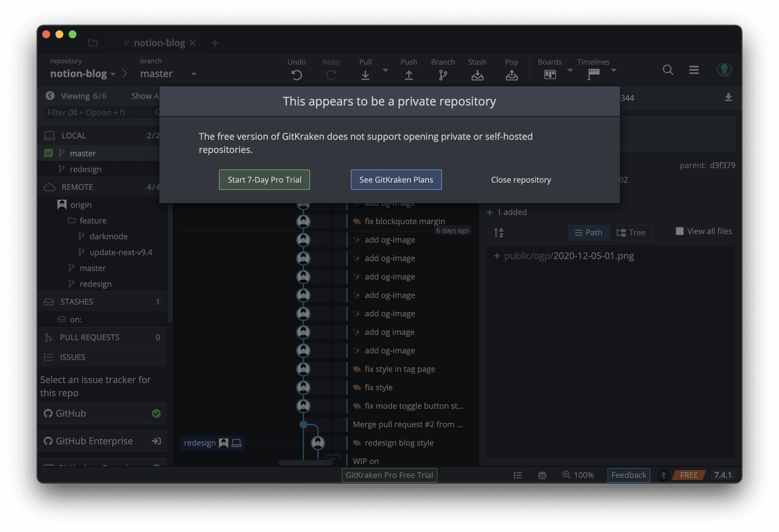
Task: Click the 100% zoom level indicator
Action: pyautogui.click(x=578, y=475)
